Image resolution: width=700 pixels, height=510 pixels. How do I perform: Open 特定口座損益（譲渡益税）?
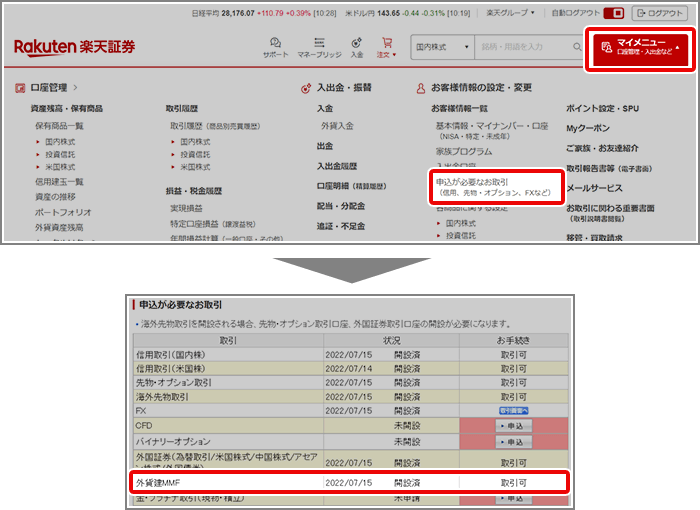pos(213,224)
